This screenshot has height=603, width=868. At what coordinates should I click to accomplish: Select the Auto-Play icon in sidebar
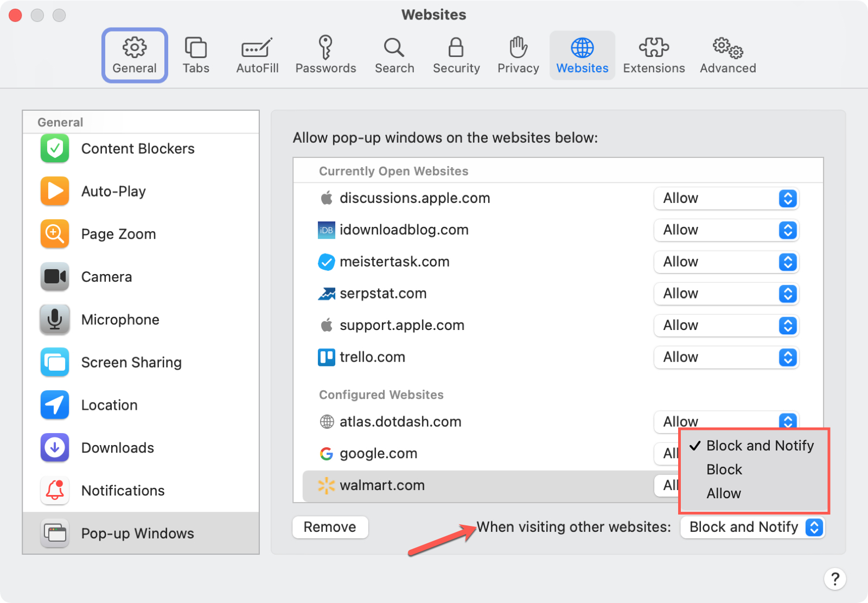point(55,191)
